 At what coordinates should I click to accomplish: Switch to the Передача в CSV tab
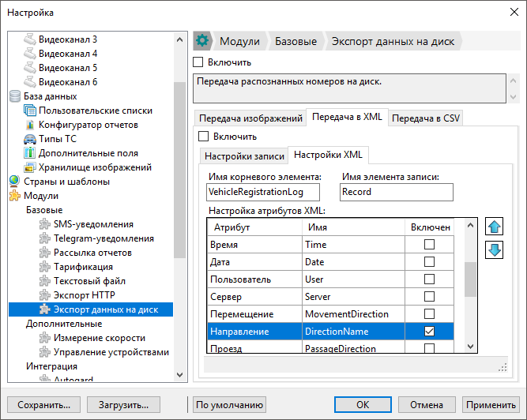point(426,118)
